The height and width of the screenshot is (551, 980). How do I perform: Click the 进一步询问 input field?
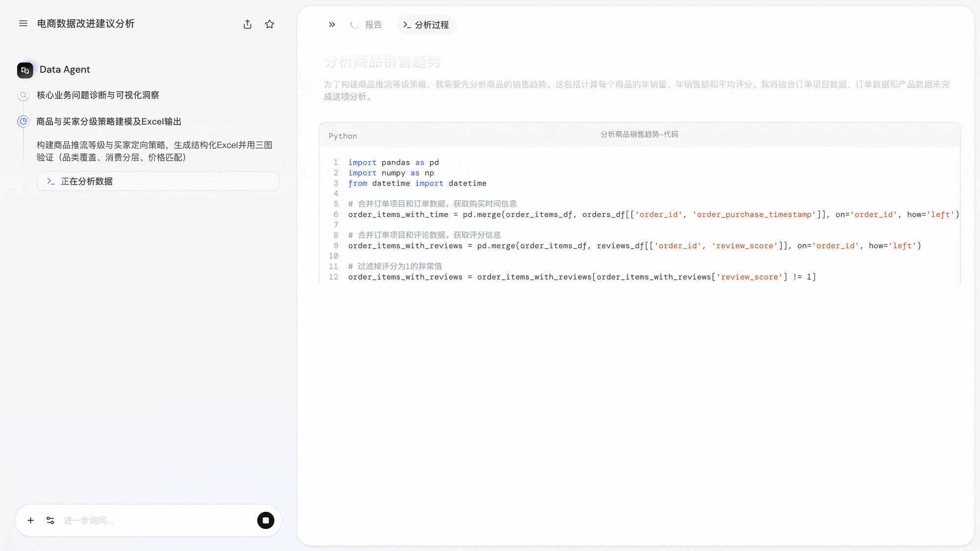[157, 520]
